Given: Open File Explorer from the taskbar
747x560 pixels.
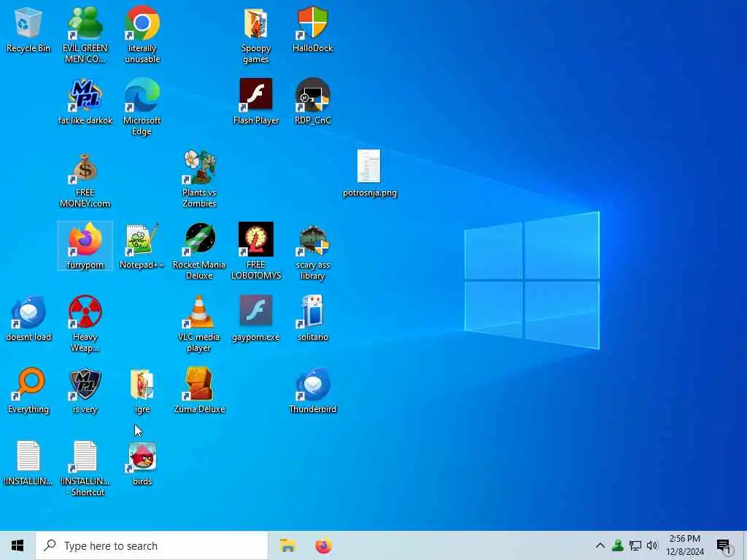Looking at the screenshot, I should (x=287, y=545).
